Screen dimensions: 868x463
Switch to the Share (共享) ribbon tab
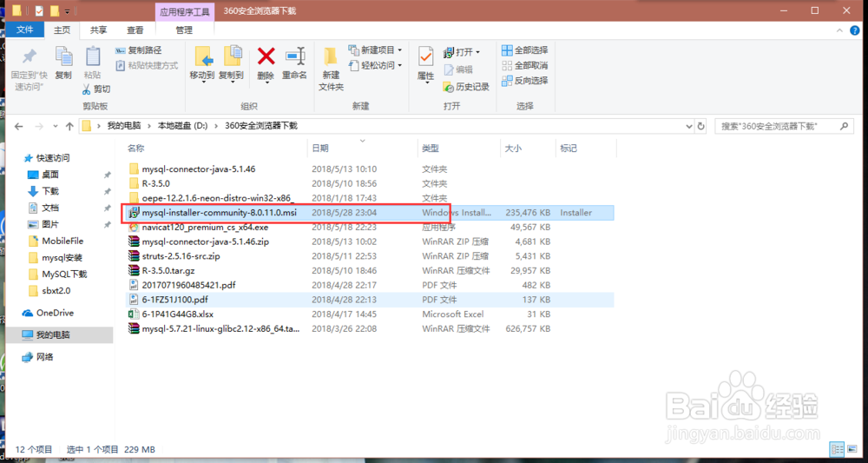(x=99, y=30)
